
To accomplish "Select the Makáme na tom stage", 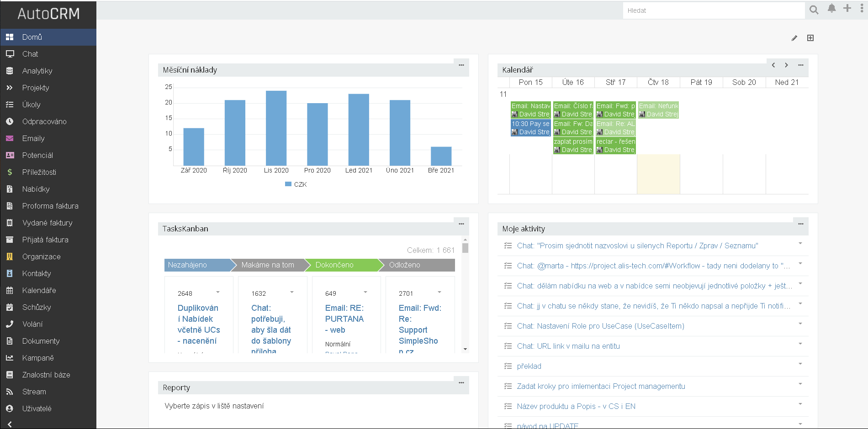I will click(268, 265).
